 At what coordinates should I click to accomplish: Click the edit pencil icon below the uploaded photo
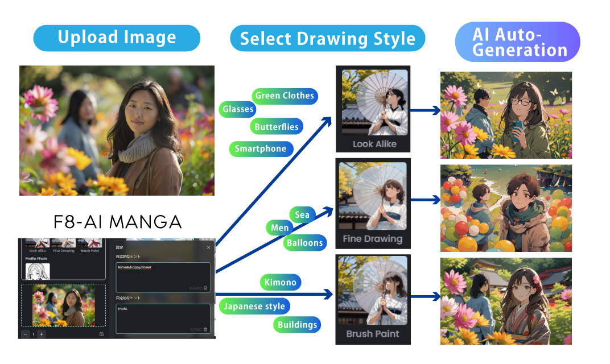[x=101, y=334]
